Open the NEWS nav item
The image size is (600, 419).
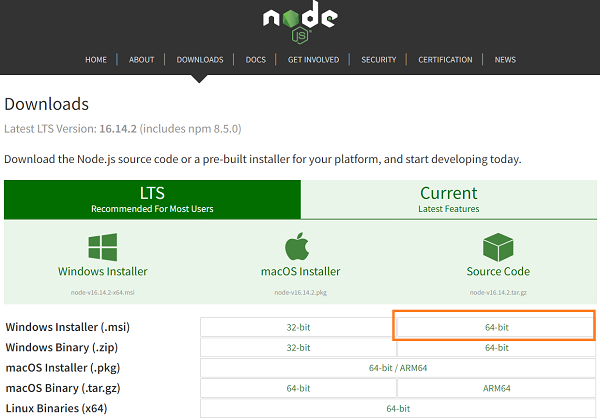(x=505, y=60)
